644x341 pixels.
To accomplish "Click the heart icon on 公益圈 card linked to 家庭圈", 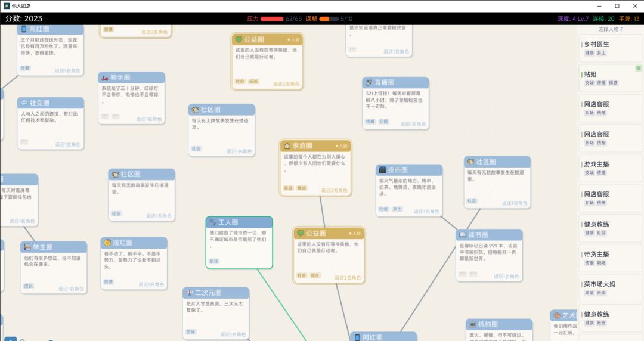I will pos(301,233).
